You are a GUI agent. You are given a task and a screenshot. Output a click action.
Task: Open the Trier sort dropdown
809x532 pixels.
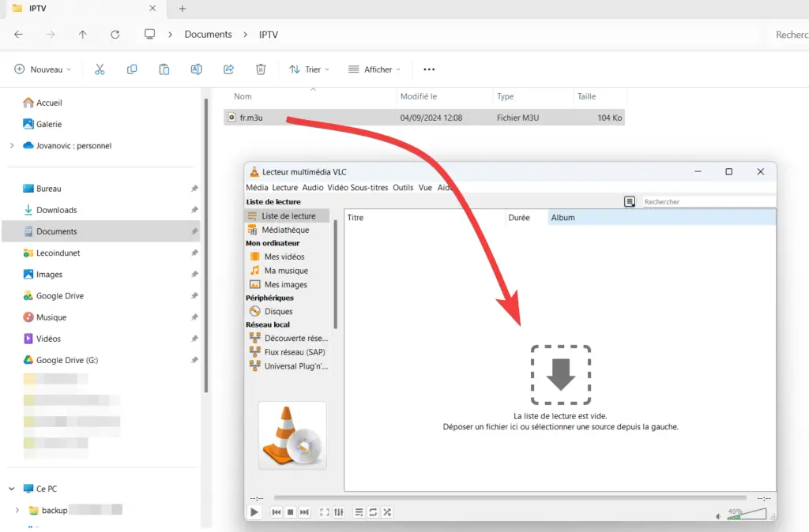coord(309,69)
